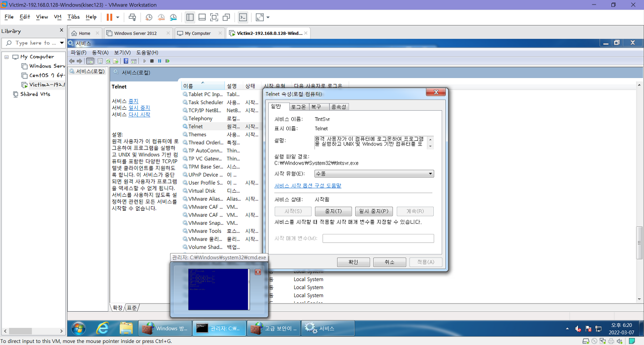Select Task Scheduler service row
The width and height of the screenshot is (644, 345).
coord(221,102)
